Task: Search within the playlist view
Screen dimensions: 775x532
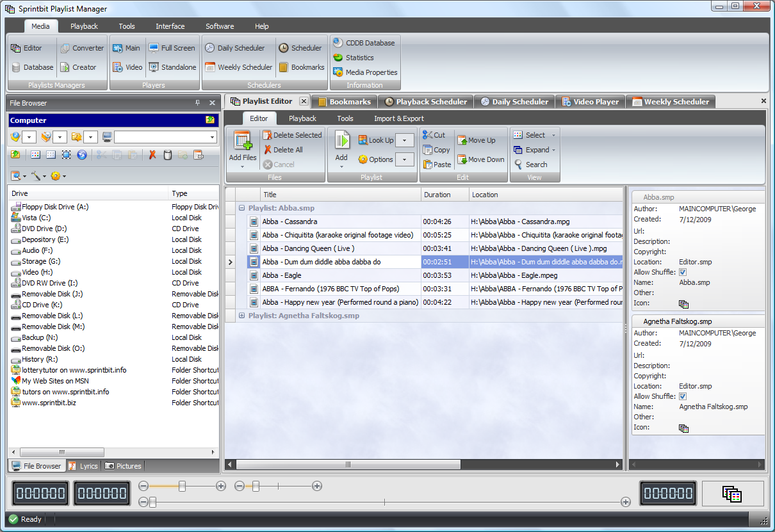Action: click(530, 165)
